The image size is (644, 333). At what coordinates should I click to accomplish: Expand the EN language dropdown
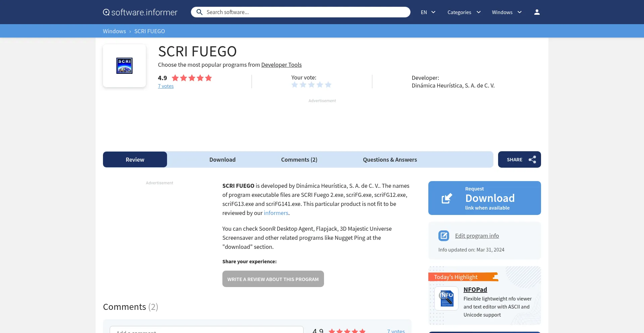[428, 12]
